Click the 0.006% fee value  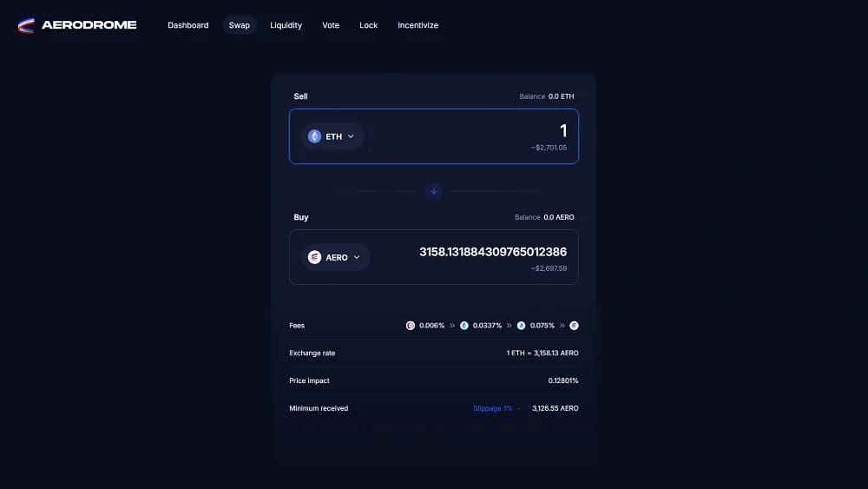[431, 326]
